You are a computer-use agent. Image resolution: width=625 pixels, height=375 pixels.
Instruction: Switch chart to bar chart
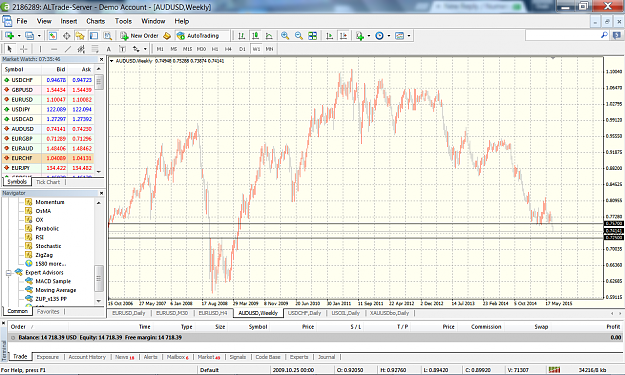click(241, 36)
